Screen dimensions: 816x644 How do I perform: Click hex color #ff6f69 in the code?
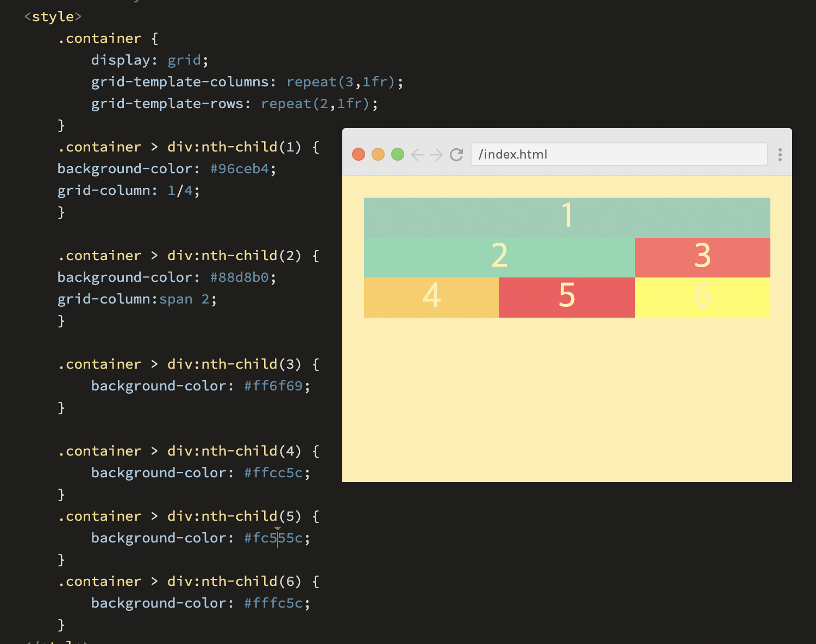click(x=274, y=386)
